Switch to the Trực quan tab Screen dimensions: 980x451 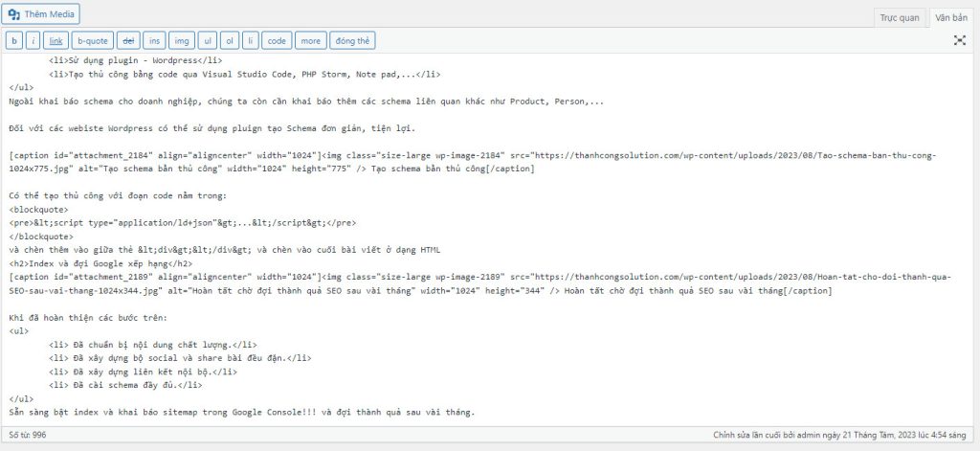tap(900, 17)
